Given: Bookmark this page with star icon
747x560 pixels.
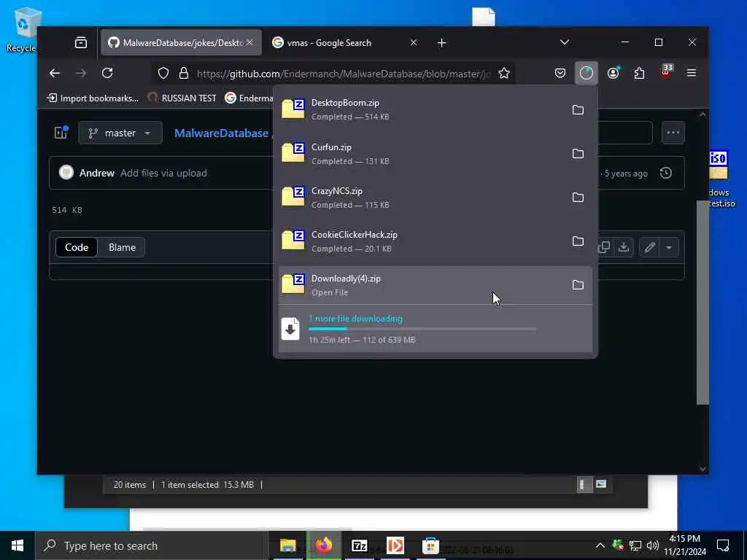Looking at the screenshot, I should 504,74.
